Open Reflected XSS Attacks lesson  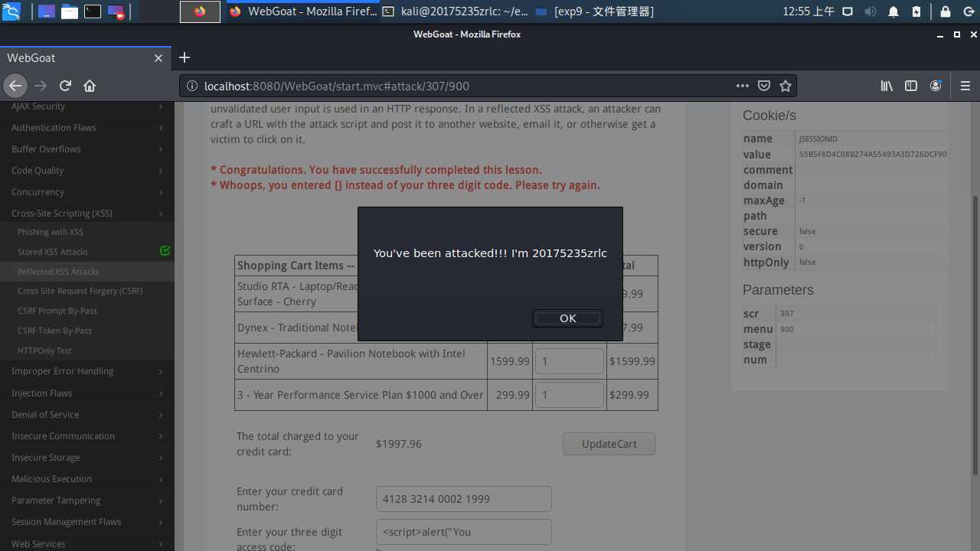(58, 272)
